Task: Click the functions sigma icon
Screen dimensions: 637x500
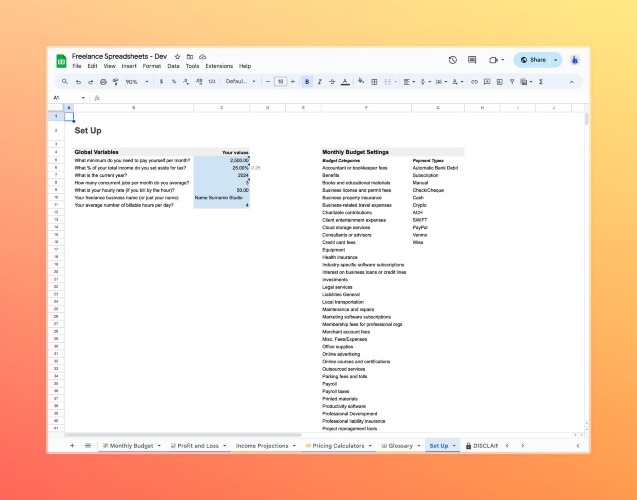Action: click(x=541, y=82)
